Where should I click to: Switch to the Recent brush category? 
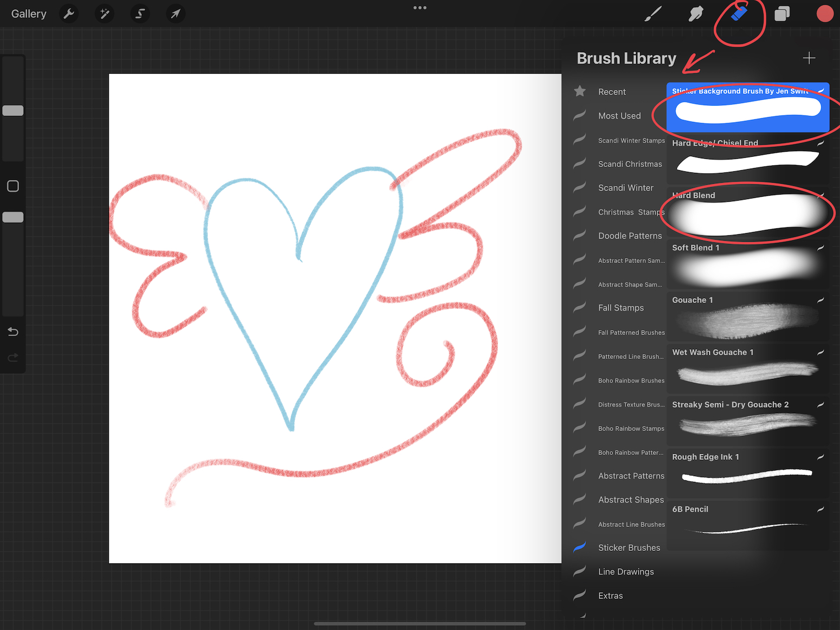(612, 91)
